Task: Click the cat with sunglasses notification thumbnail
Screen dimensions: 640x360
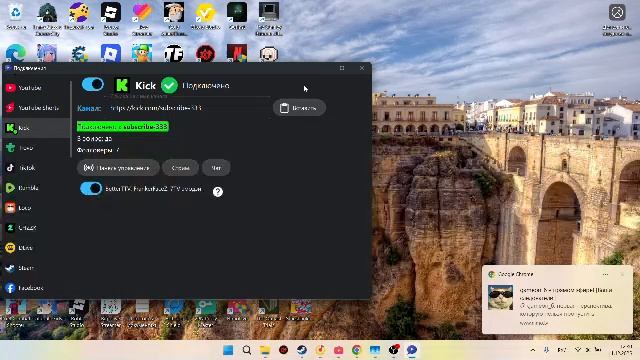Action: click(x=500, y=298)
